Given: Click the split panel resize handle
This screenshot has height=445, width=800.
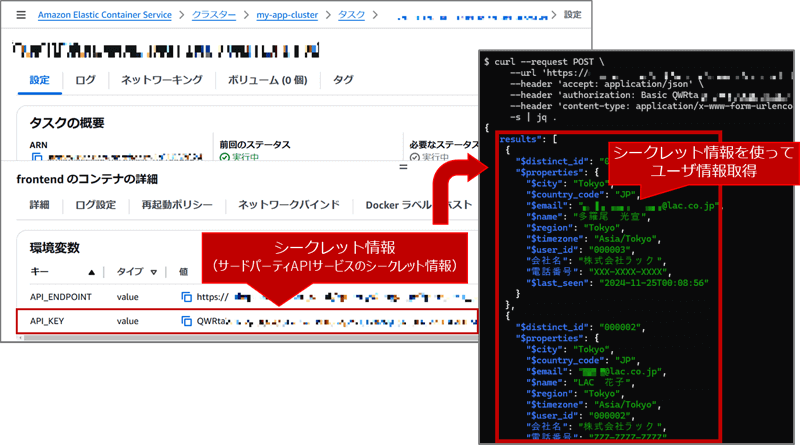Looking at the screenshot, I should click(x=403, y=167).
